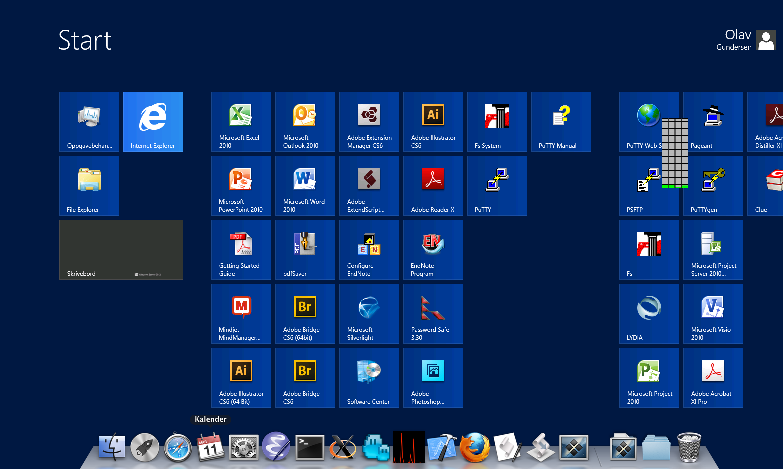Launch the Adobe Photoshop tile
Viewport: 783px width, 469px height.
(432, 378)
